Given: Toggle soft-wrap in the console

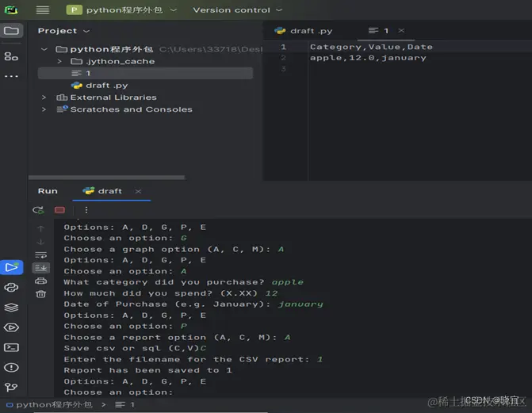Looking at the screenshot, I should pos(40,255).
